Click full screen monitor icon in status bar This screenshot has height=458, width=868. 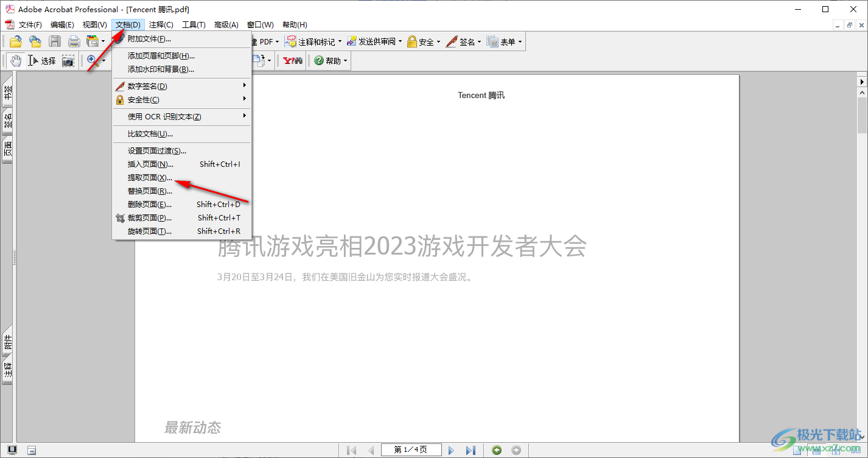pyautogui.click(x=12, y=450)
